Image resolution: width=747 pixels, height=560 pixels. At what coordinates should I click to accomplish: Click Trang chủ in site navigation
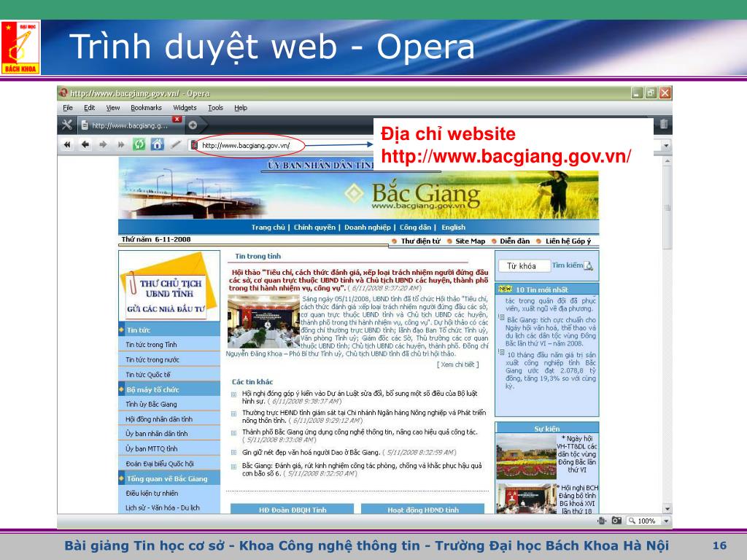click(x=268, y=227)
